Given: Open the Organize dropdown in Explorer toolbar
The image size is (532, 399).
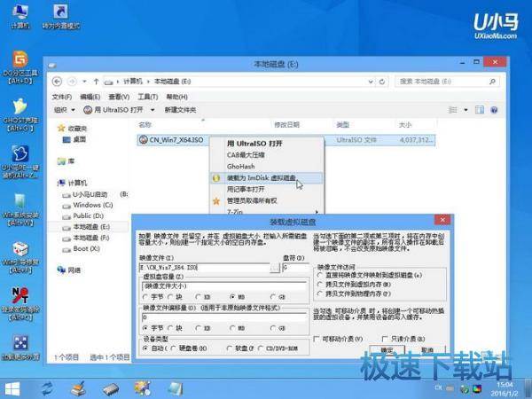Looking at the screenshot, I should [x=65, y=110].
